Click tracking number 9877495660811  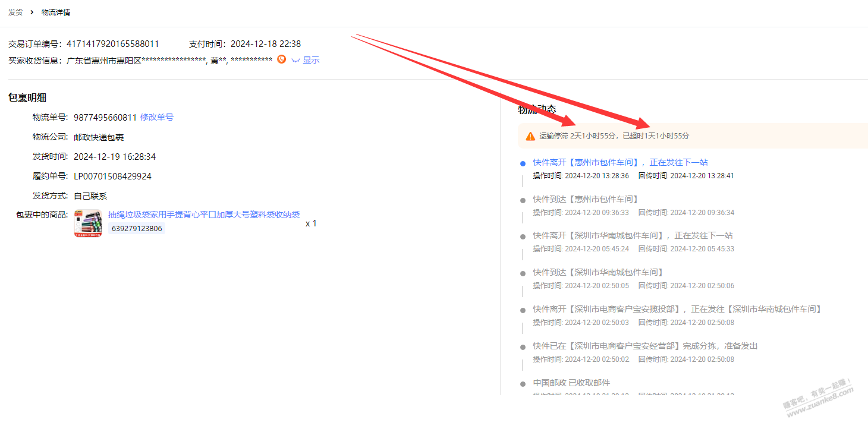click(x=105, y=117)
